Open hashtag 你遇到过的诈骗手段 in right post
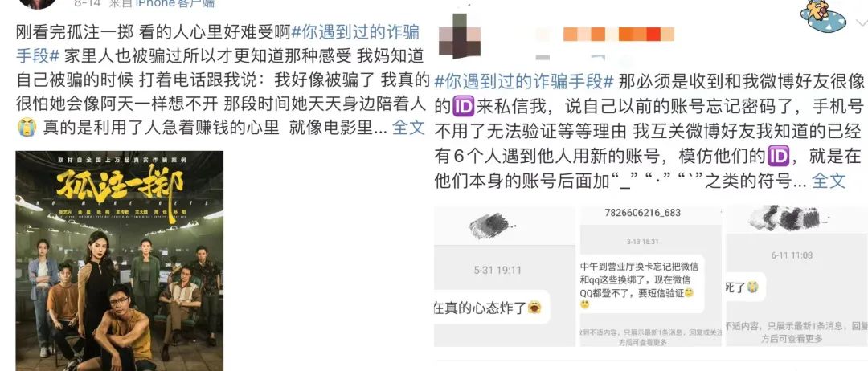 (524, 81)
